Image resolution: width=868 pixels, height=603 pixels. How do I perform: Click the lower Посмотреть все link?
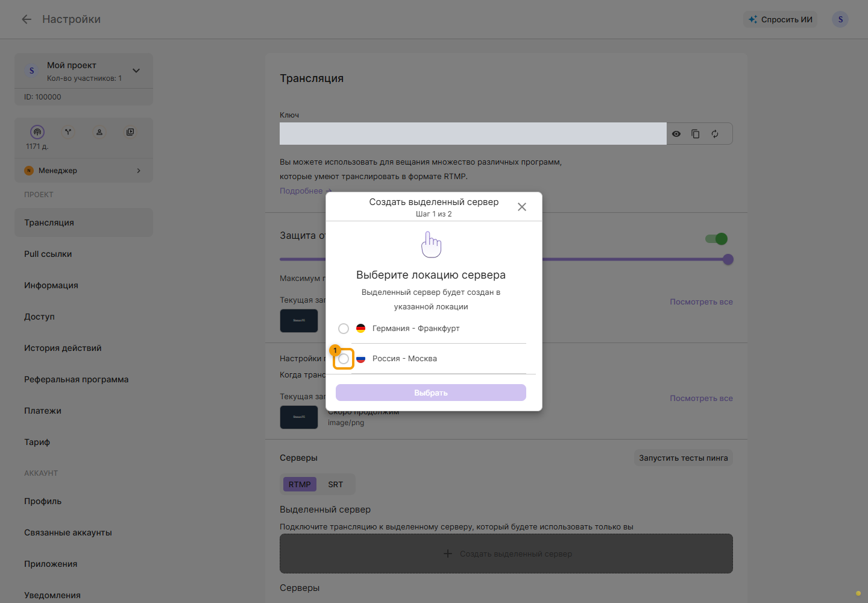(701, 399)
